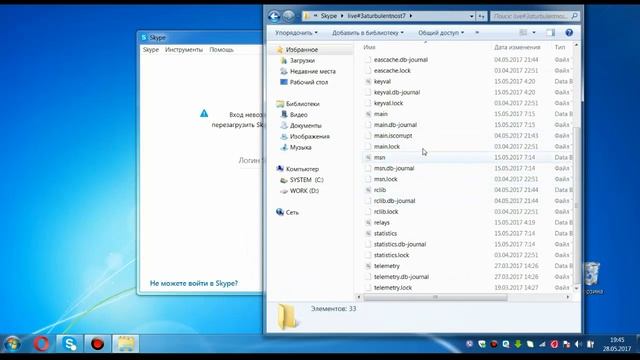The height and width of the screenshot is (360, 640).
Task: Open Видео library
Action: (298, 115)
